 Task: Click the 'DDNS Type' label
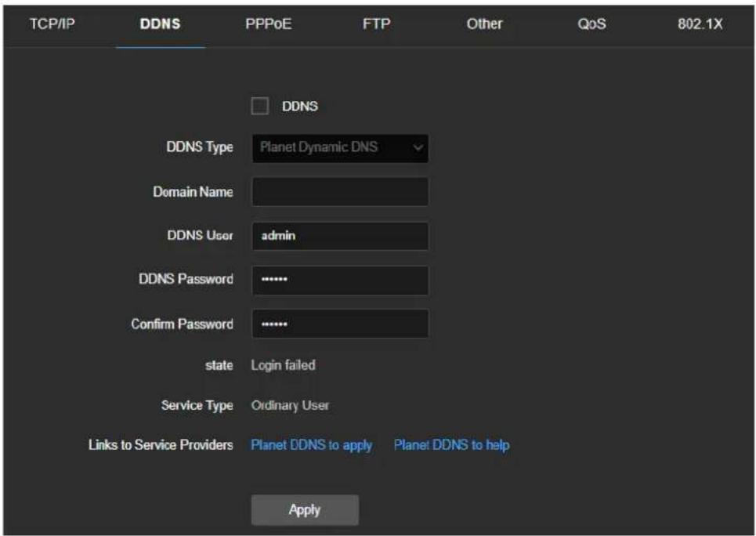[200, 147]
